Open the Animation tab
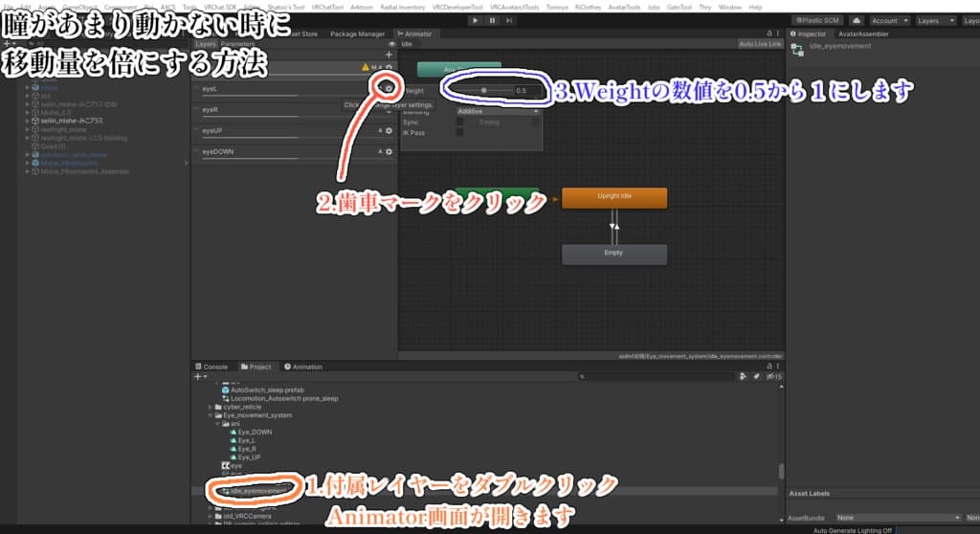The image size is (980, 534). 303,367
